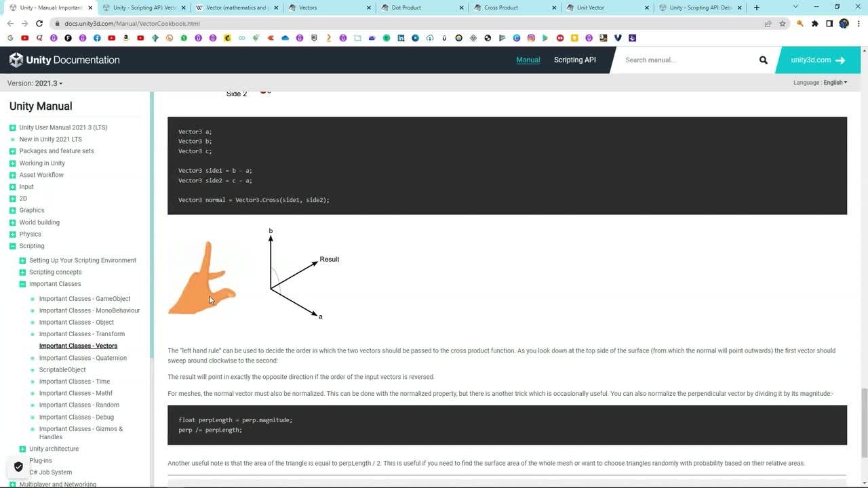This screenshot has height=488, width=868.
Task: Click the Unity Documentation logo
Action: point(64,60)
